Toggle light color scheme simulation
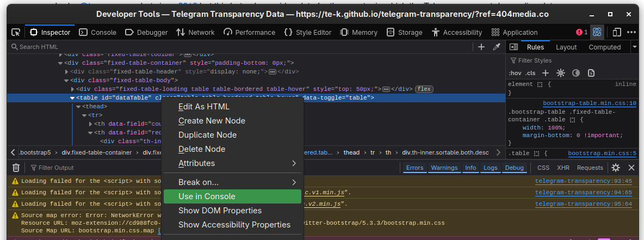 point(561,73)
